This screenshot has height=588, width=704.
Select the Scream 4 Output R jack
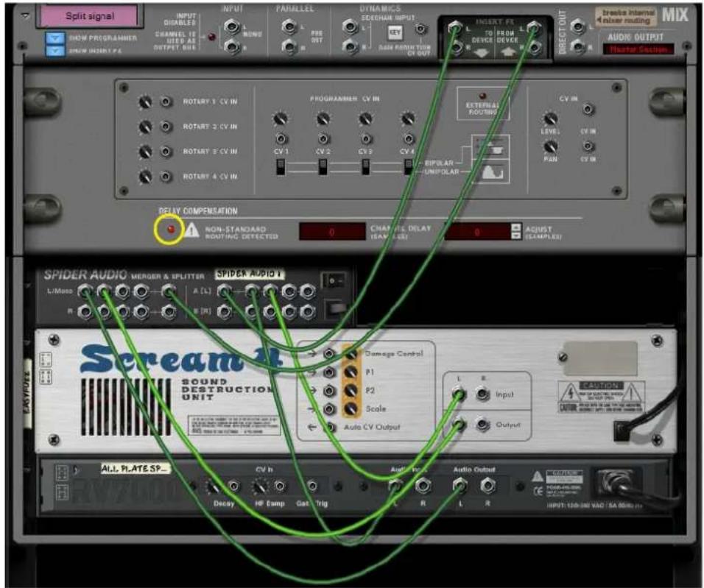pyautogui.click(x=482, y=424)
